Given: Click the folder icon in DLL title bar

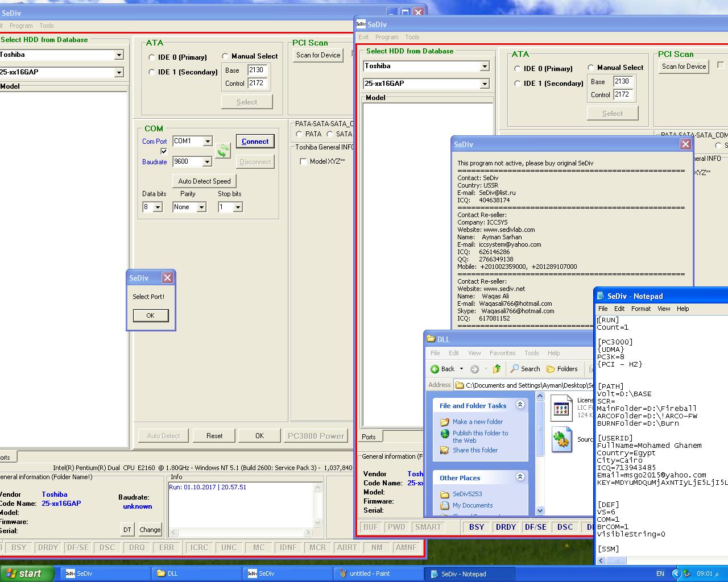Looking at the screenshot, I should [x=431, y=339].
